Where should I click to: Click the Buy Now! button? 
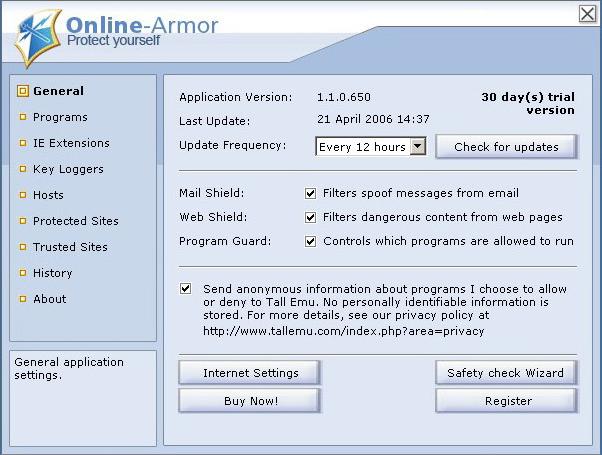click(x=250, y=401)
